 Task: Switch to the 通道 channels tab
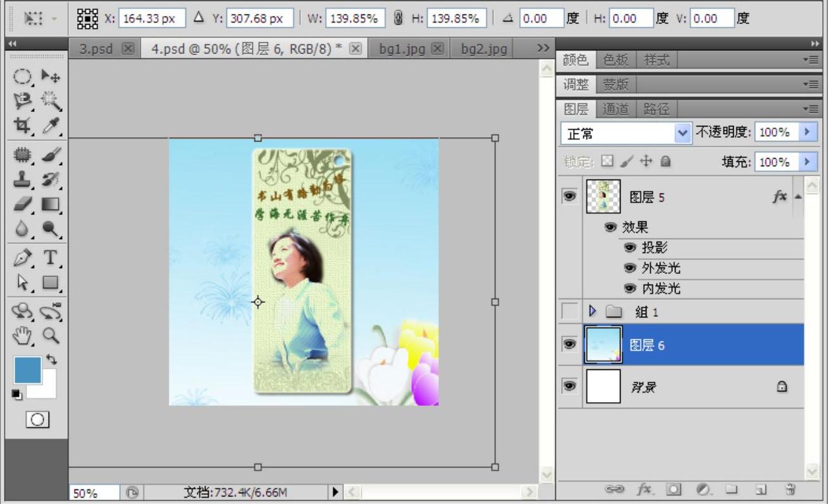(x=615, y=109)
